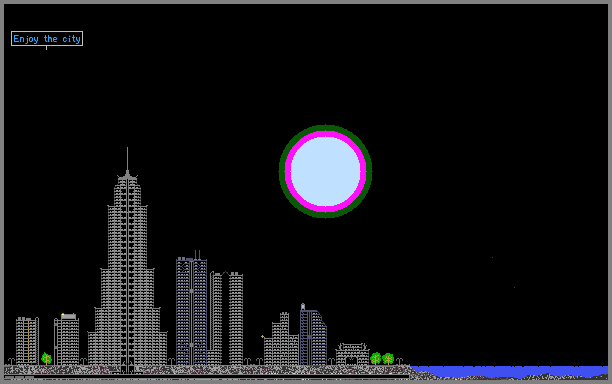Click the street lamp left of the far-left building

(x=11, y=362)
